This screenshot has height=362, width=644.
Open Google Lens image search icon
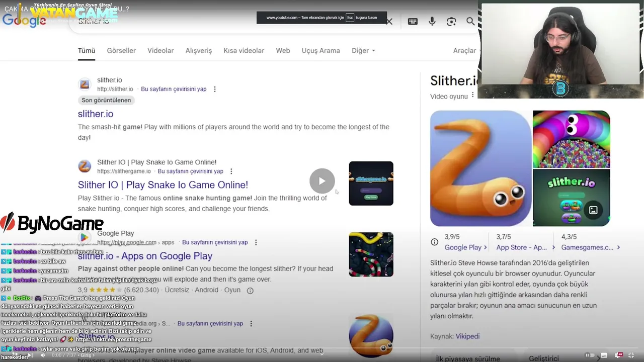tap(451, 22)
